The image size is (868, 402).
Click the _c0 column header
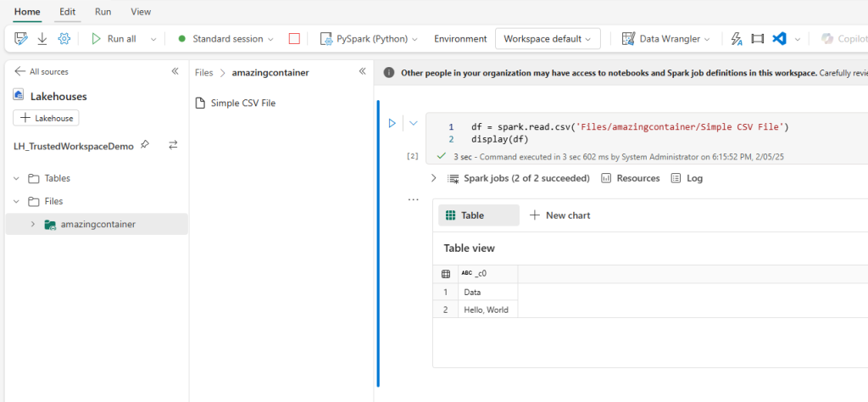(488, 274)
